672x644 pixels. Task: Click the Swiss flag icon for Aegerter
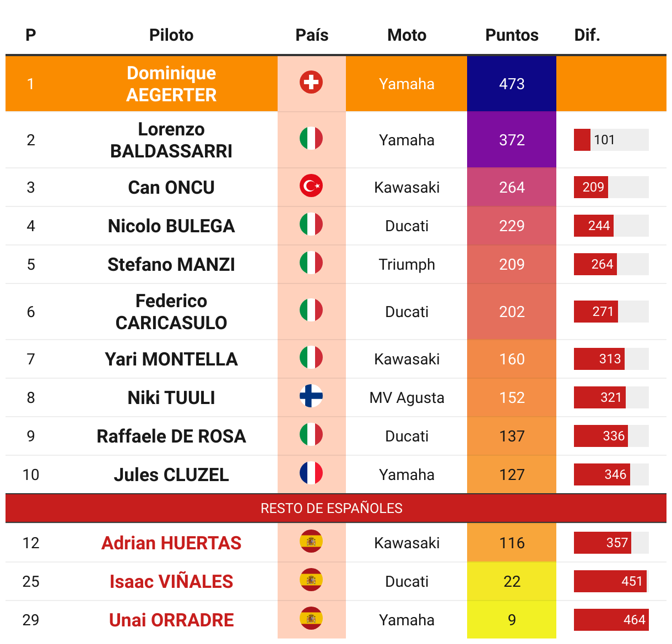311,83
